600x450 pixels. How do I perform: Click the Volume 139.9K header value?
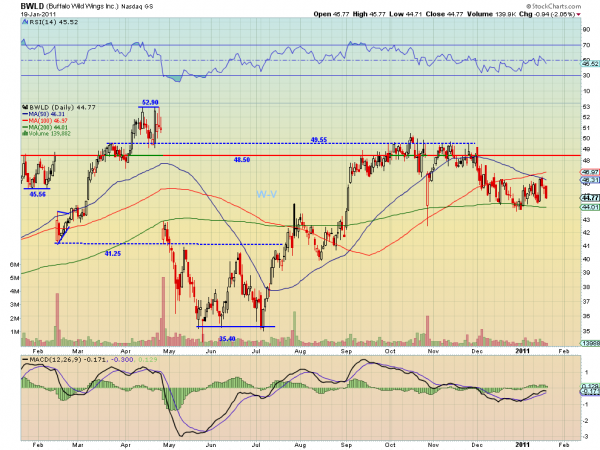(x=491, y=14)
